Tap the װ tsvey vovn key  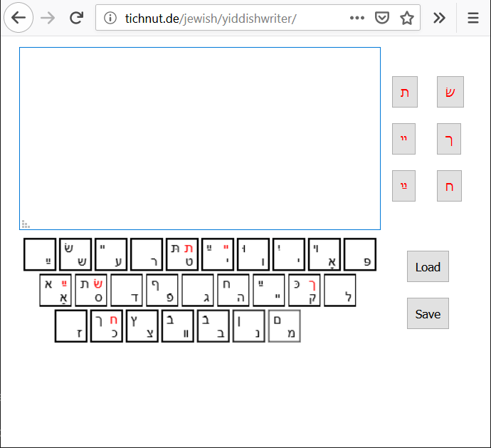(178, 326)
